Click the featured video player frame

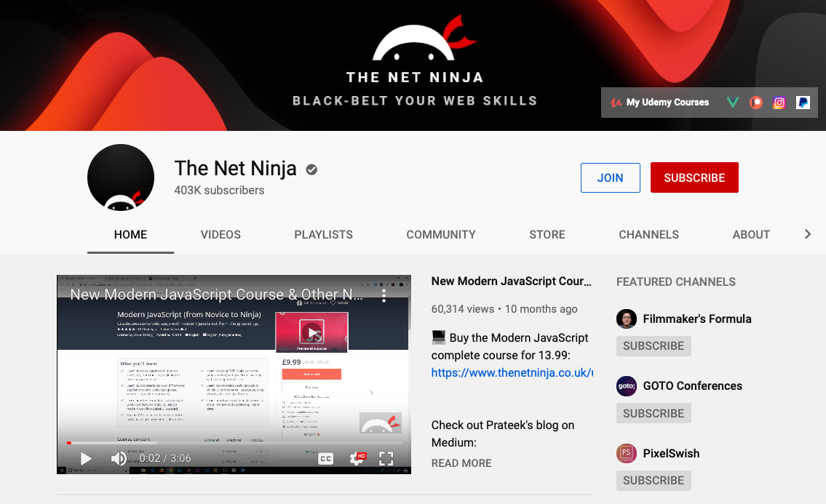tap(234, 375)
